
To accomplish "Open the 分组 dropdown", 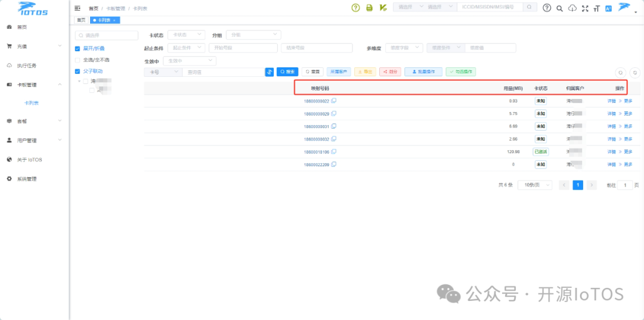I will (253, 35).
